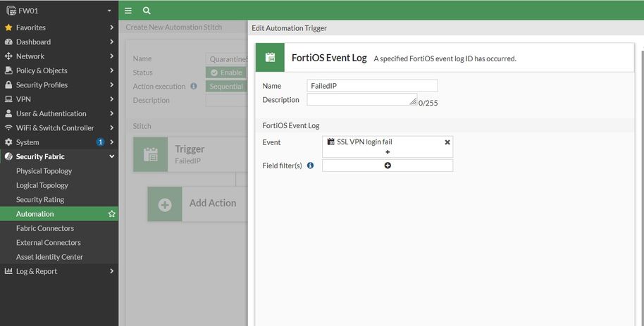This screenshot has width=644, height=326.
Task: Expand the VPN menu chevron
Action: click(x=112, y=99)
